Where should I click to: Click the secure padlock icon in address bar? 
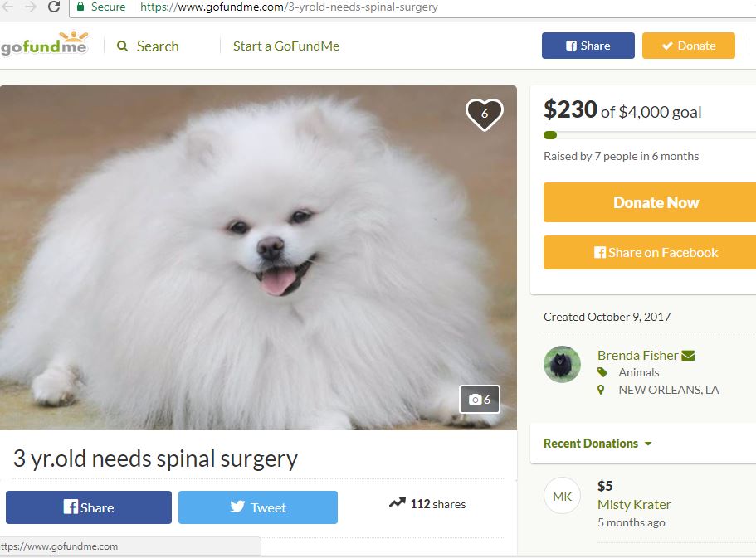click(x=80, y=7)
